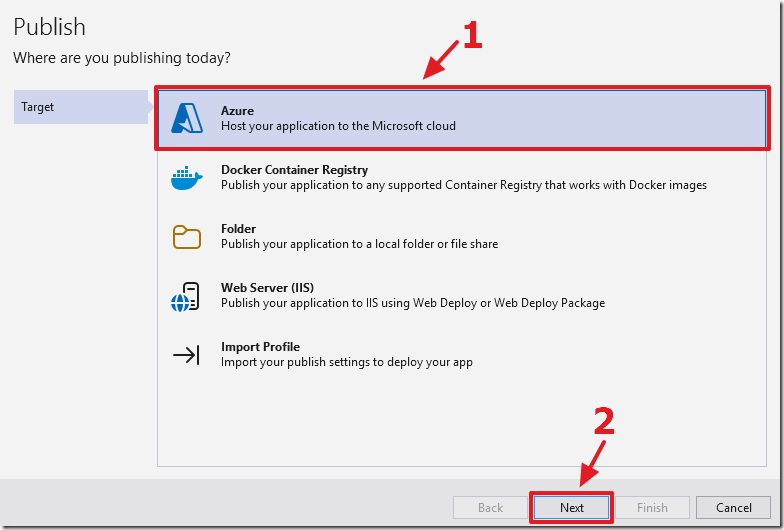This screenshot has width=784, height=530.
Task: Select the Azure title text
Action: pos(237,112)
